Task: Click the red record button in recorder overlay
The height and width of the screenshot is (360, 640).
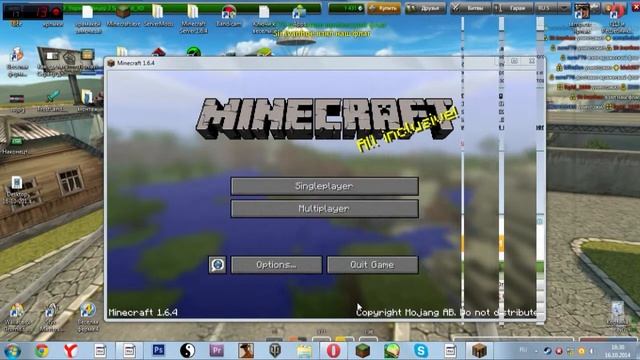Action: 56,11
